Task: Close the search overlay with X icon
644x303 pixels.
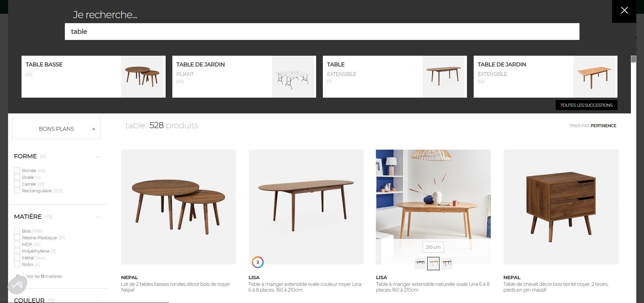Action: point(624,10)
